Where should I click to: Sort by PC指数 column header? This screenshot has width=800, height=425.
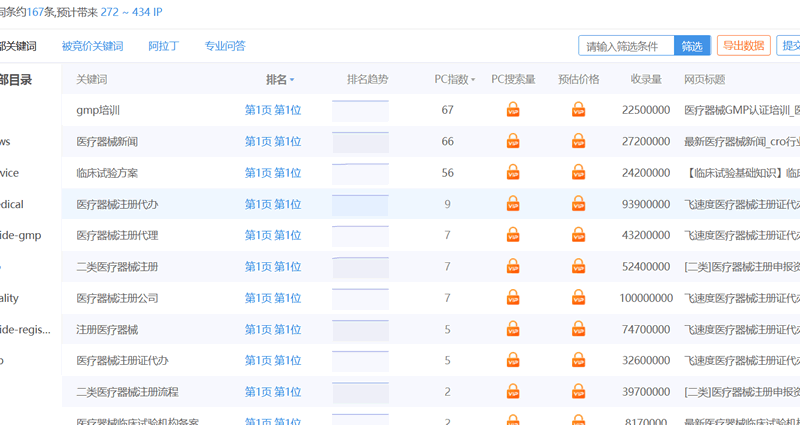[x=454, y=79]
